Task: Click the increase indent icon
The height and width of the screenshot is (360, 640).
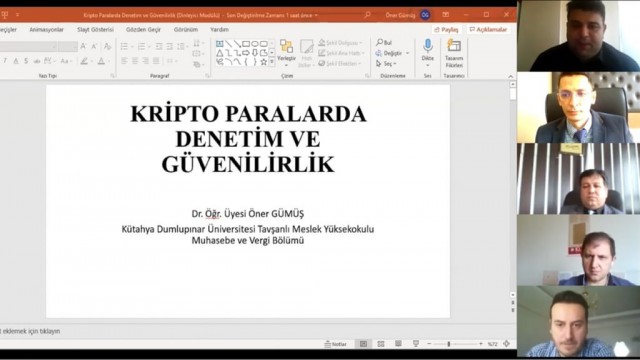Action: click(170, 47)
